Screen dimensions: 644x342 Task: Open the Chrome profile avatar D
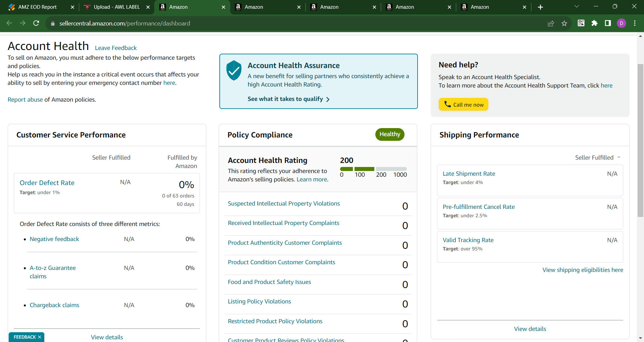pyautogui.click(x=621, y=23)
